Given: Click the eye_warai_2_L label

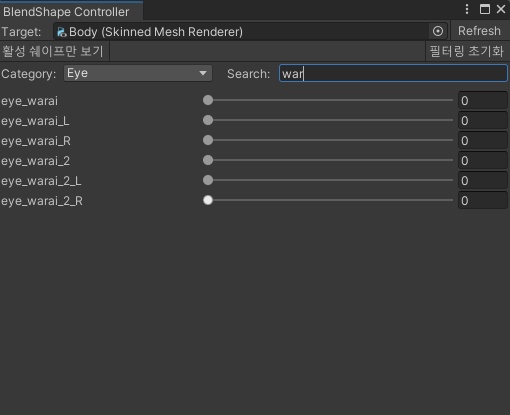Looking at the screenshot, I should tap(41, 181).
